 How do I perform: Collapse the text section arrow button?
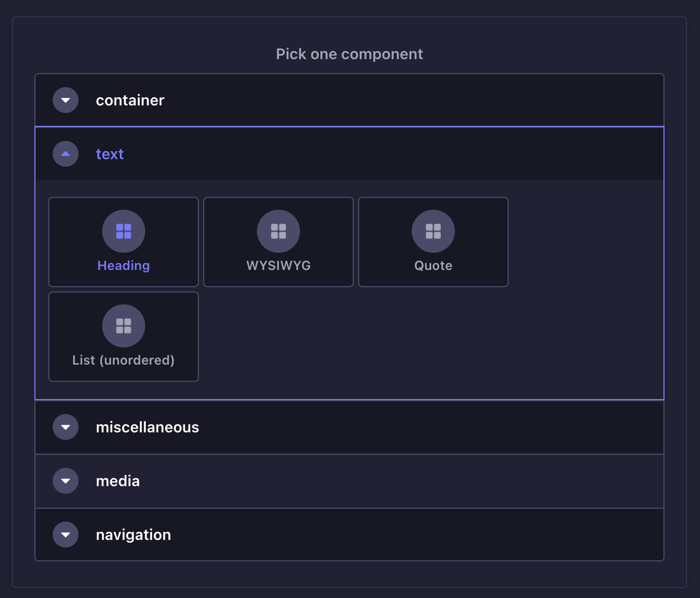point(66,154)
